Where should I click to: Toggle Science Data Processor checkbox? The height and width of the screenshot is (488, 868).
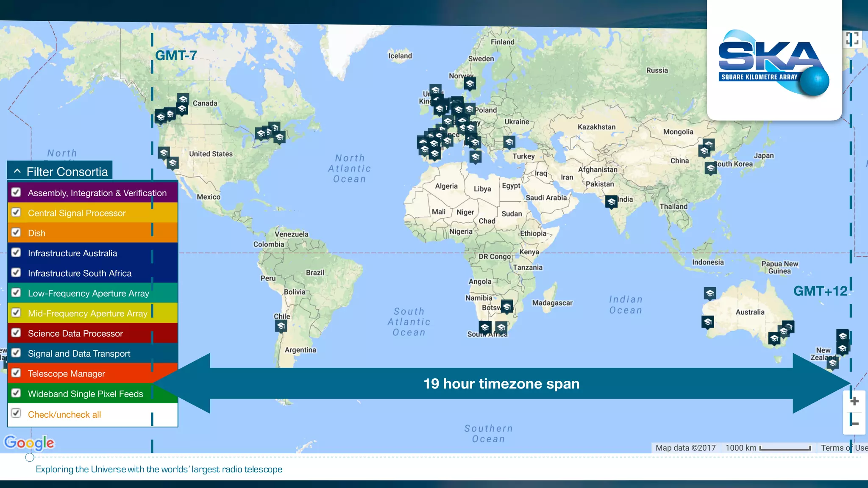coord(16,333)
